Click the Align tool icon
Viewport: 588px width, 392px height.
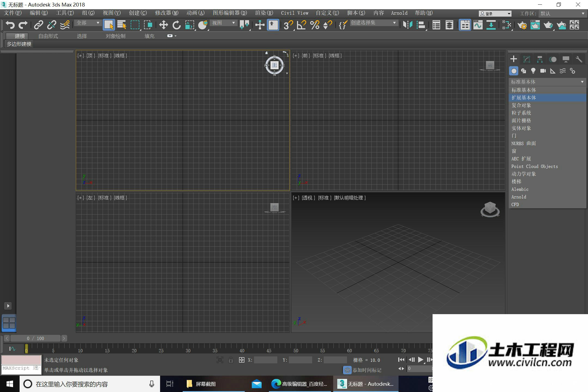(x=421, y=25)
